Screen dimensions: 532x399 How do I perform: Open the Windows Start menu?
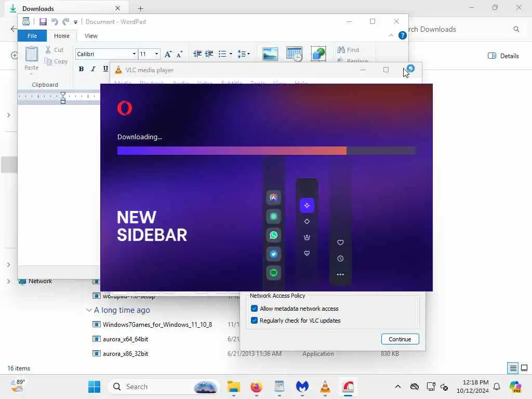[x=94, y=387]
